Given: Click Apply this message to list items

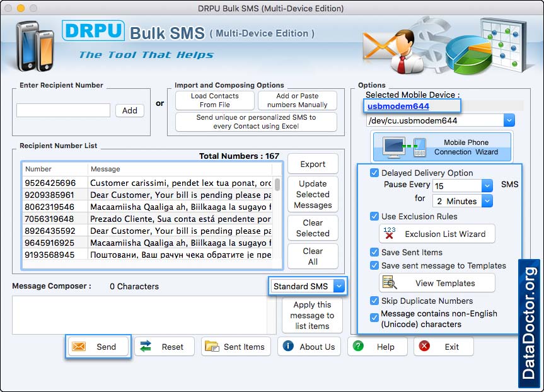Looking at the screenshot, I should coord(312,315).
